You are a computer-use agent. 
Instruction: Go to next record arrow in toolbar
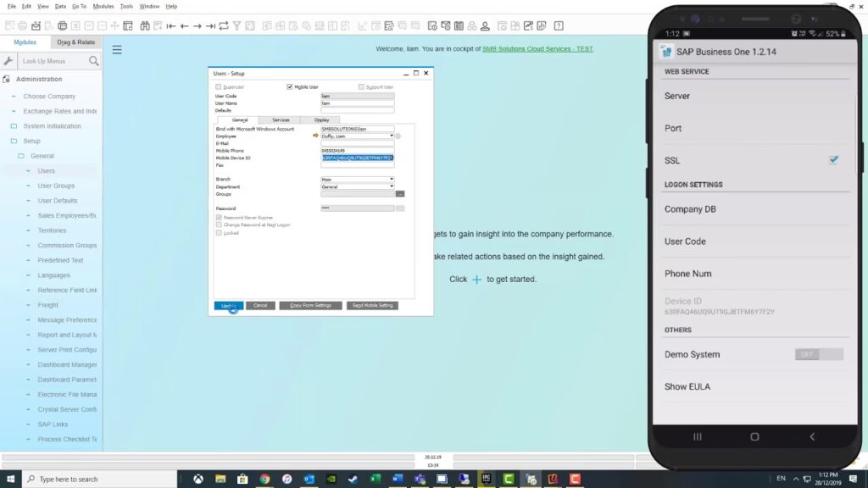tap(198, 26)
